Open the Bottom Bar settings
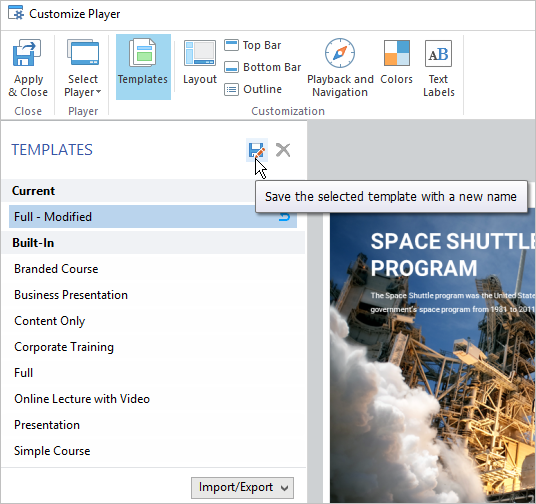The image size is (536, 504). (263, 67)
